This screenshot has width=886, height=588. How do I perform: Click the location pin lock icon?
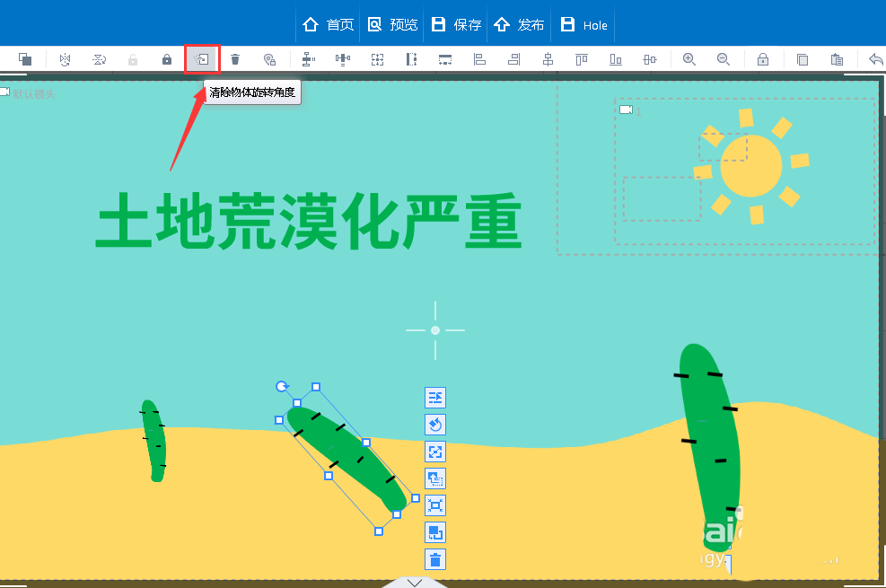tap(269, 59)
